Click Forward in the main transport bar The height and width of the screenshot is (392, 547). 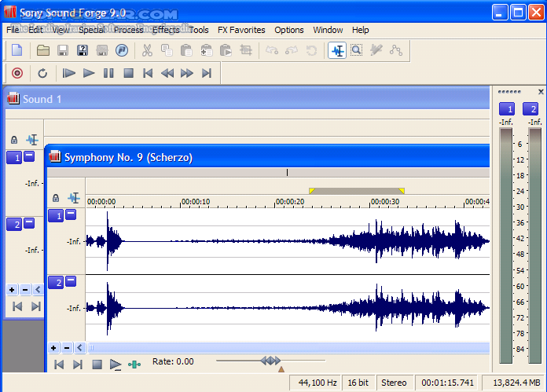[187, 73]
